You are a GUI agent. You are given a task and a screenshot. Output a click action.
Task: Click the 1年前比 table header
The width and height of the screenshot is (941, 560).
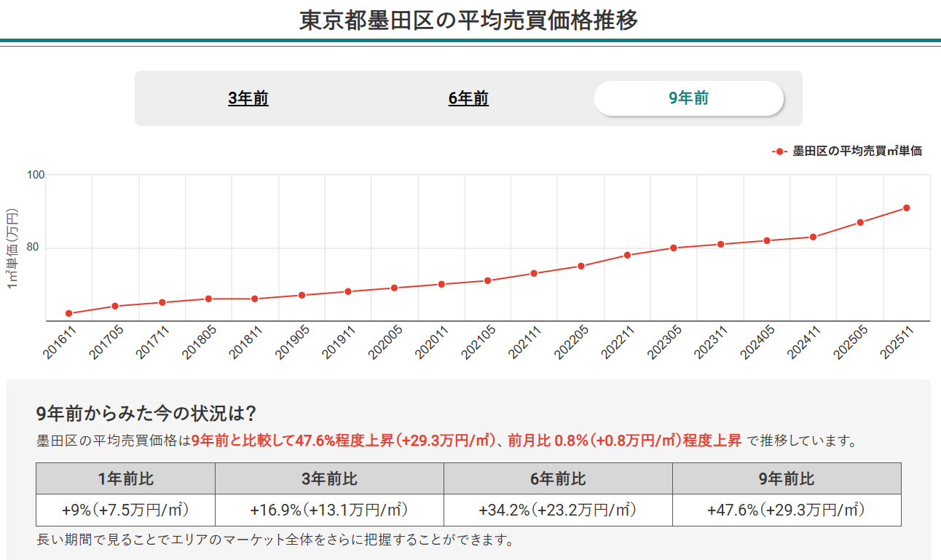tap(124, 478)
